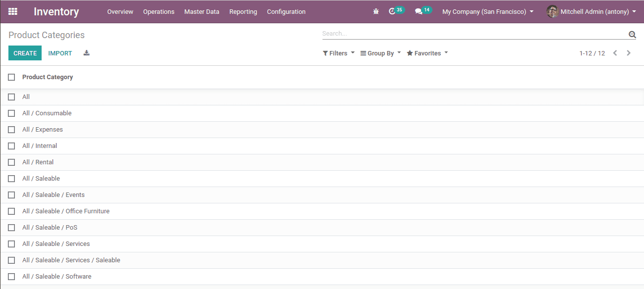Viewport: 644px width, 289px height.
Task: Click the CREATE button
Action: click(x=25, y=53)
